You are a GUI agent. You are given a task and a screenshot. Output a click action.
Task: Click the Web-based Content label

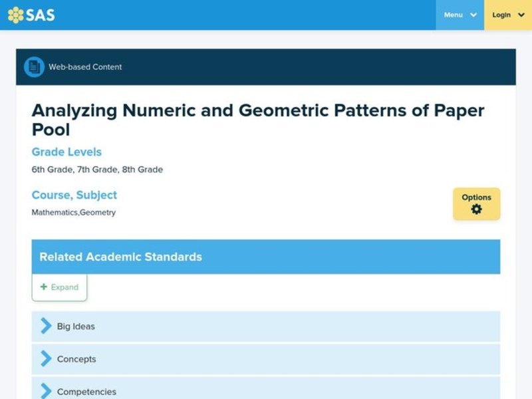click(x=84, y=66)
